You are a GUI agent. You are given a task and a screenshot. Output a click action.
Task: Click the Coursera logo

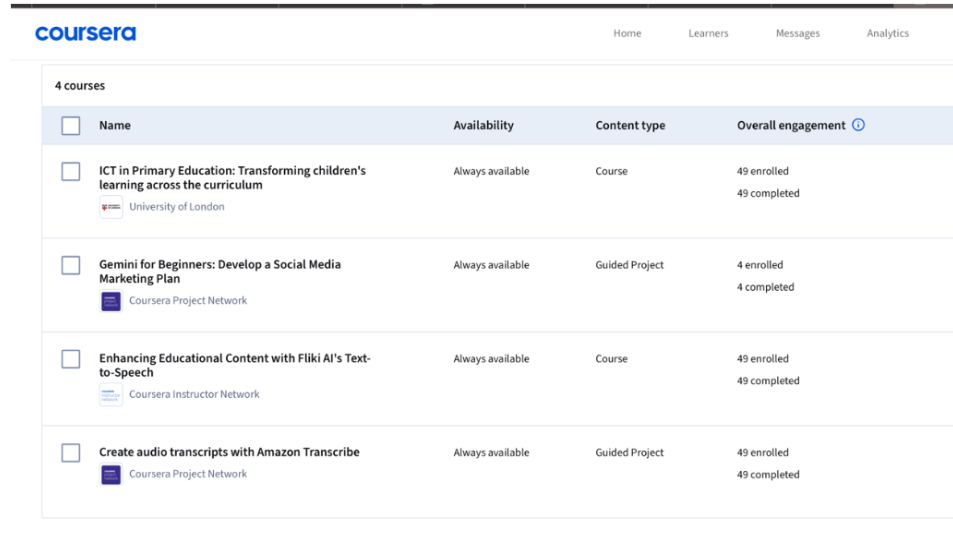click(x=86, y=33)
